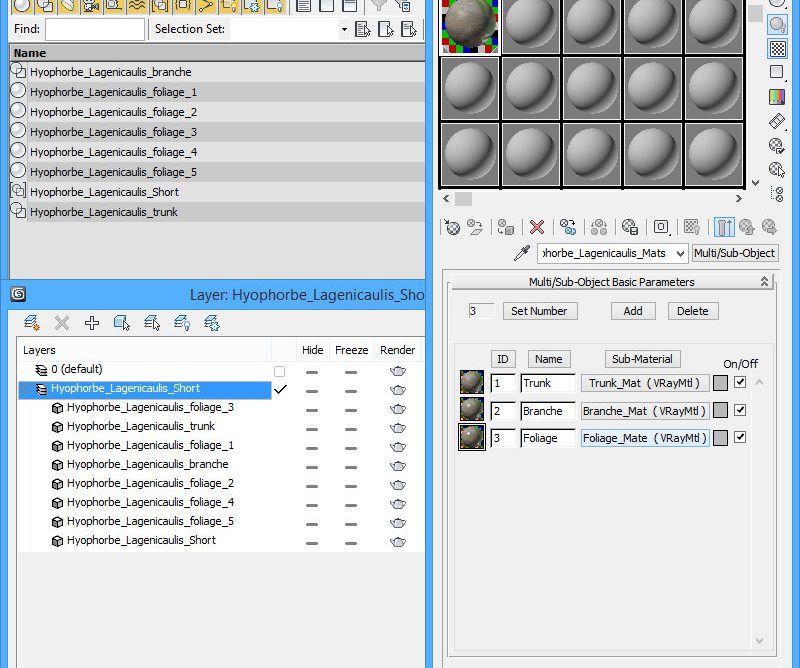Collapse Multi/Sub-Object Basic Parameters rollout
Image resolution: width=800 pixels, height=668 pixels.
click(611, 282)
